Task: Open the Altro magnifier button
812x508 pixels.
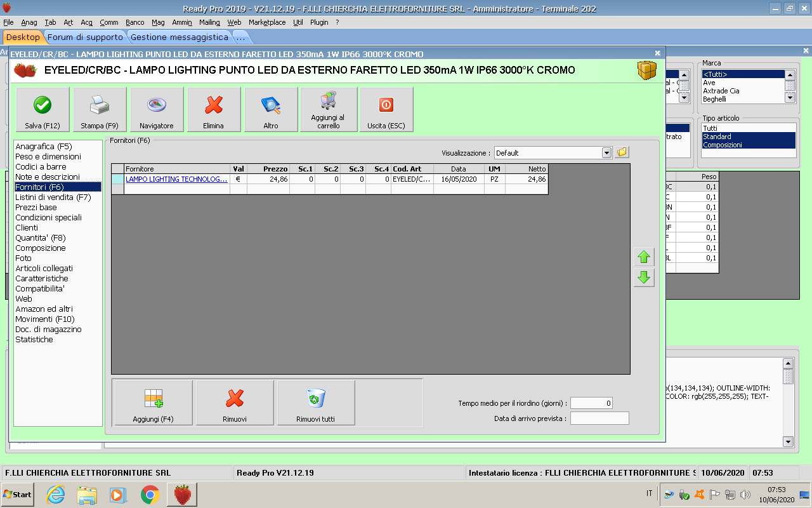Action: click(271, 110)
